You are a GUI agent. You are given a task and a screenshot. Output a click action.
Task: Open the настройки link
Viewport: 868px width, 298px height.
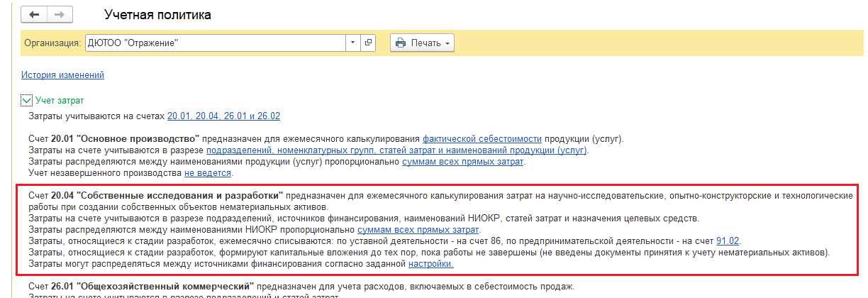pos(430,264)
